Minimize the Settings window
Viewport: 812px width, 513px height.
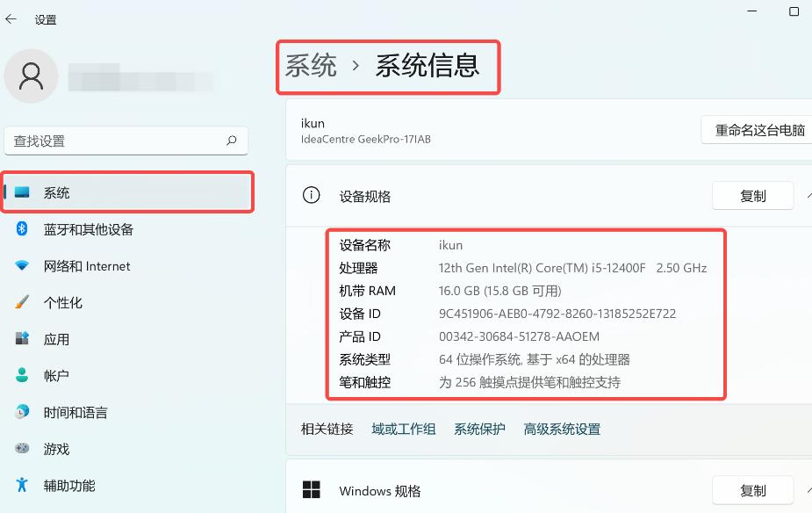752,11
